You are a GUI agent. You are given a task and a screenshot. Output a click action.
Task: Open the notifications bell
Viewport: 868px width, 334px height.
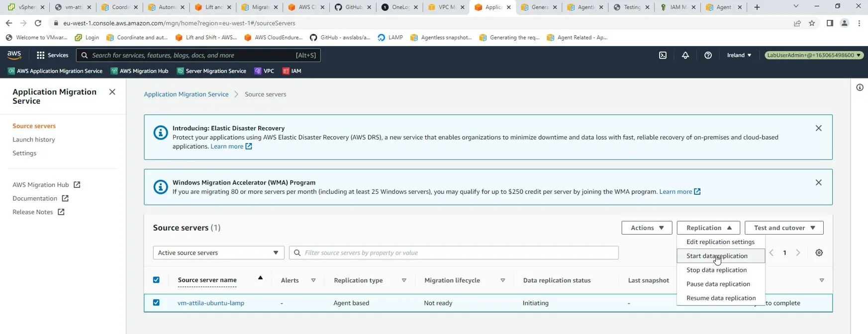(685, 55)
